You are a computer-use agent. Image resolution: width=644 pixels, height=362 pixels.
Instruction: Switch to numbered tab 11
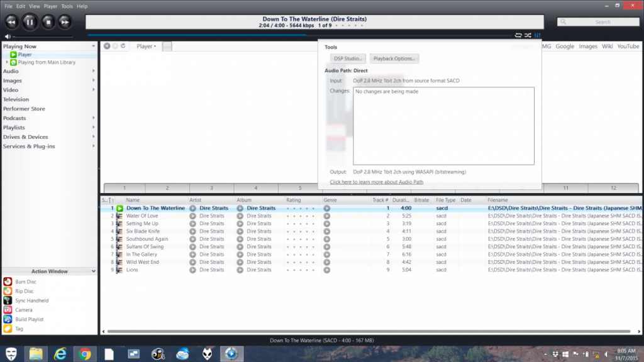click(x=565, y=188)
